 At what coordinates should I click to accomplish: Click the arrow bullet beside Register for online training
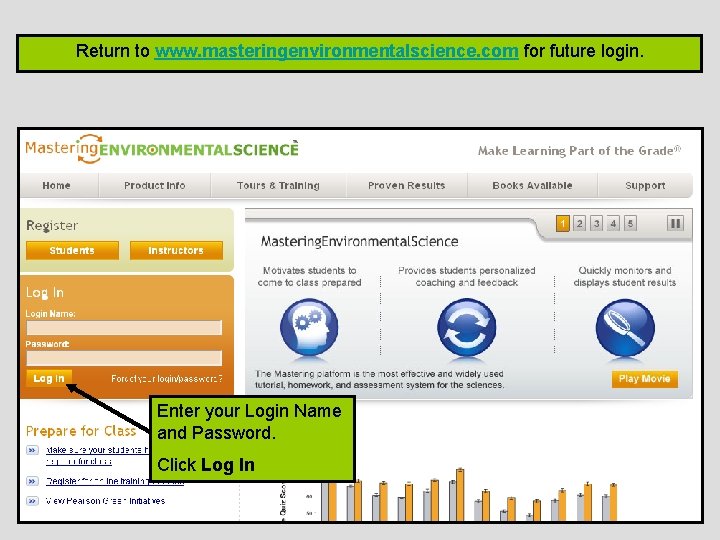[x=32, y=481]
